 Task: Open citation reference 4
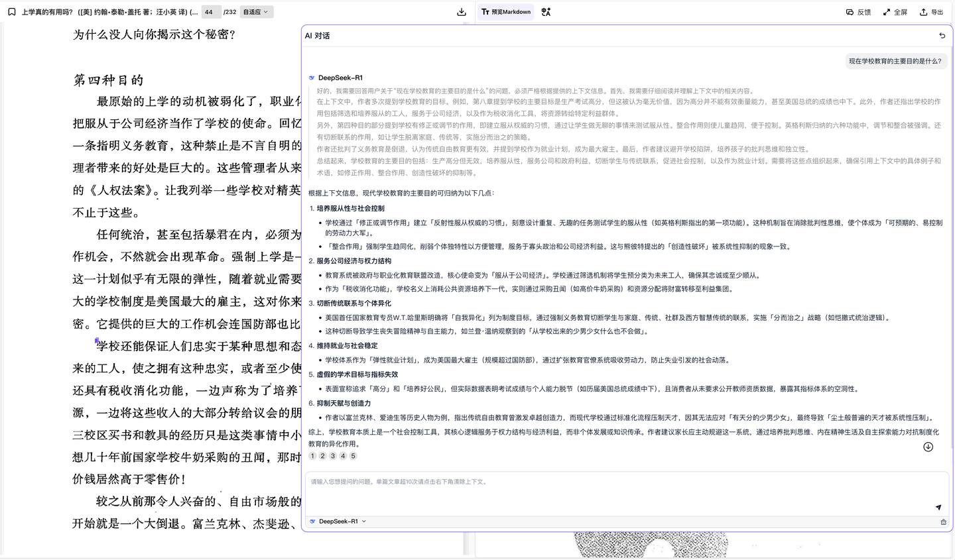(343, 456)
